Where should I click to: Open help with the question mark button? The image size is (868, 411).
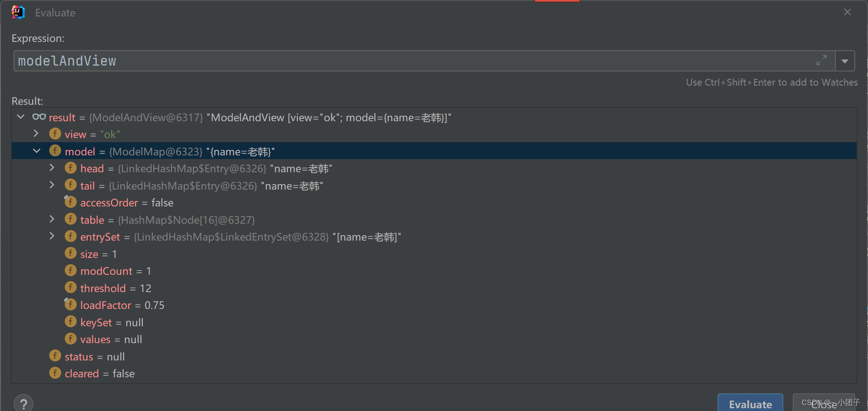[24, 403]
